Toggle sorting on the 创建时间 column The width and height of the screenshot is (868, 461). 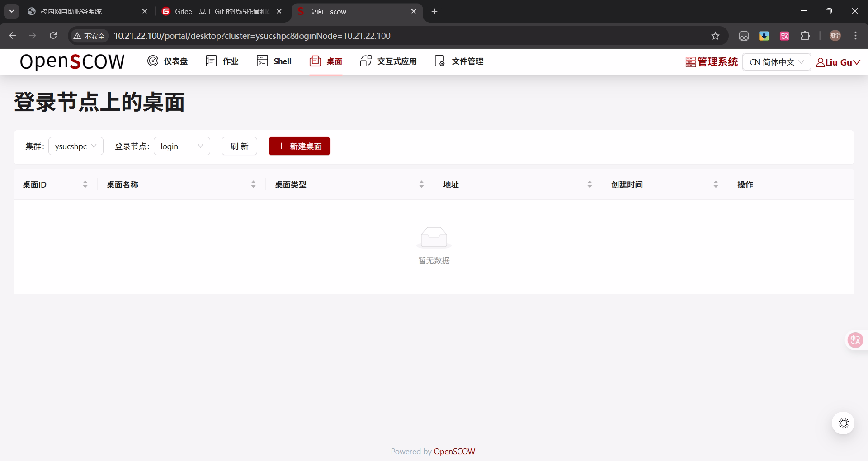[716, 184]
